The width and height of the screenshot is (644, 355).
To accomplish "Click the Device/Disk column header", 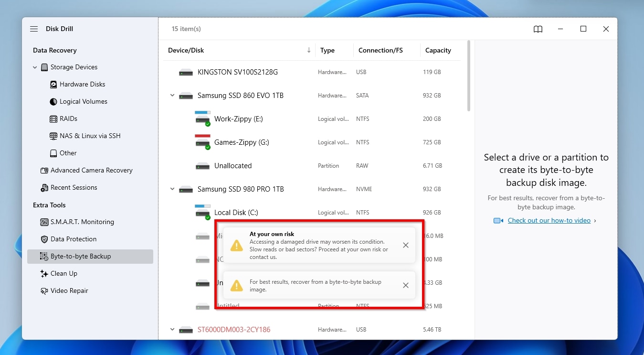I will tap(186, 50).
